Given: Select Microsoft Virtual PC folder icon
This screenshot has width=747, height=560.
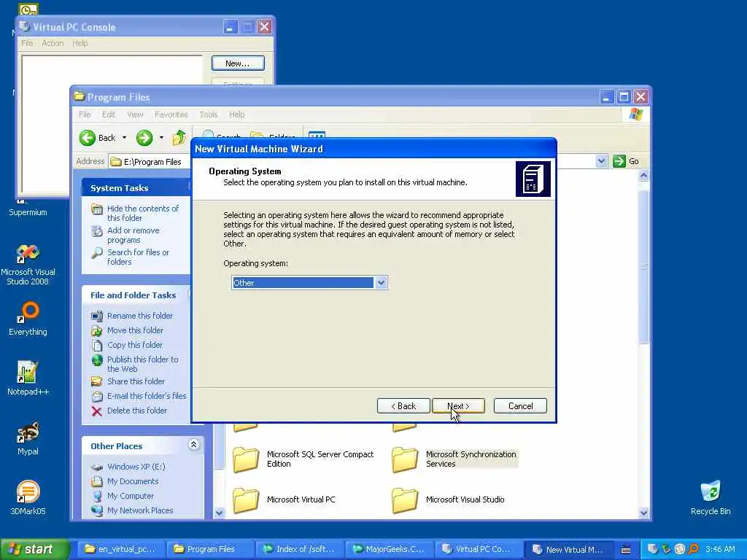Looking at the screenshot, I should click(246, 500).
